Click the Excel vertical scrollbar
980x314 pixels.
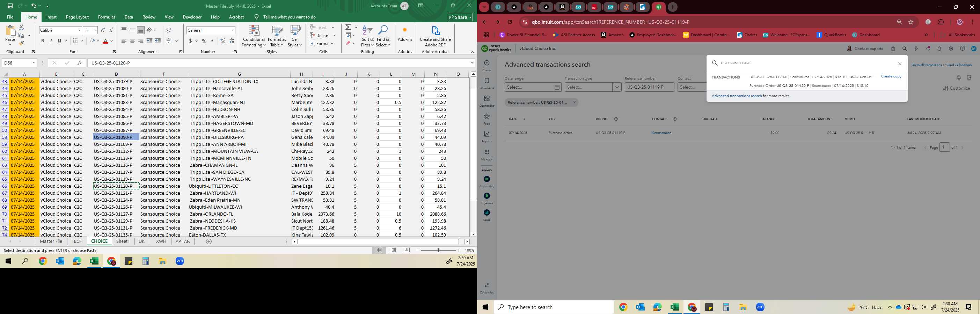[473, 144]
